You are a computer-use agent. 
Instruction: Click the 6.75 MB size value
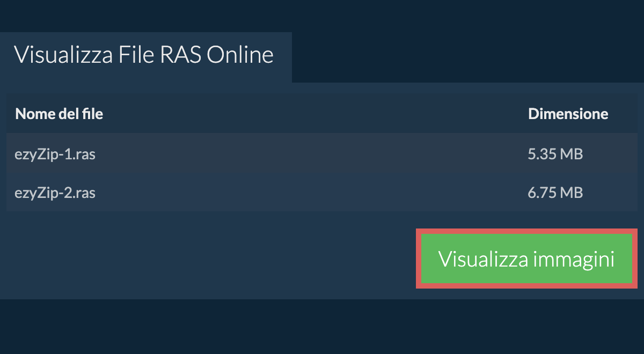555,193
